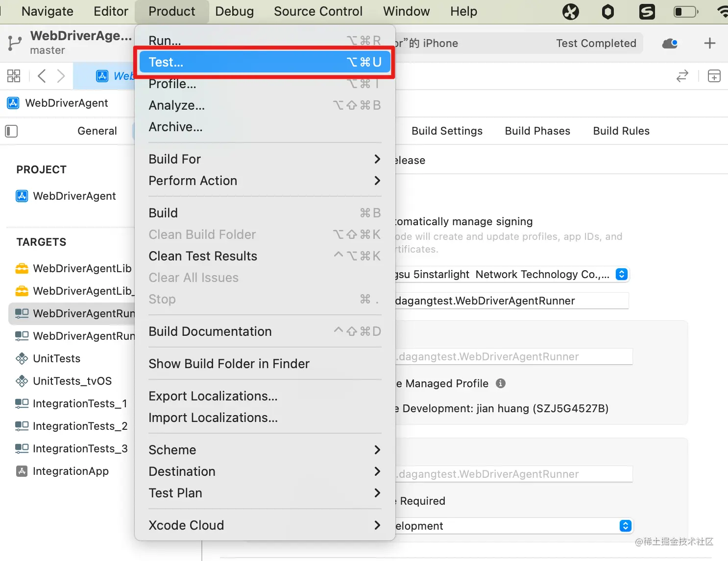This screenshot has width=728, height=561.
Task: Expand the Test Plan submenu
Action: point(265,493)
